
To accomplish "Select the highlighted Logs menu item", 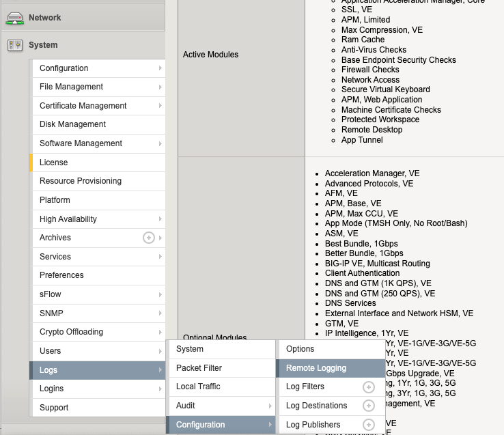I will click(97, 370).
